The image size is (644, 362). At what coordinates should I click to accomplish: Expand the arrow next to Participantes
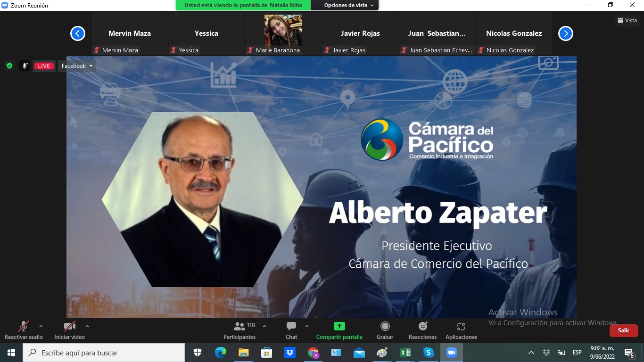tap(264, 326)
